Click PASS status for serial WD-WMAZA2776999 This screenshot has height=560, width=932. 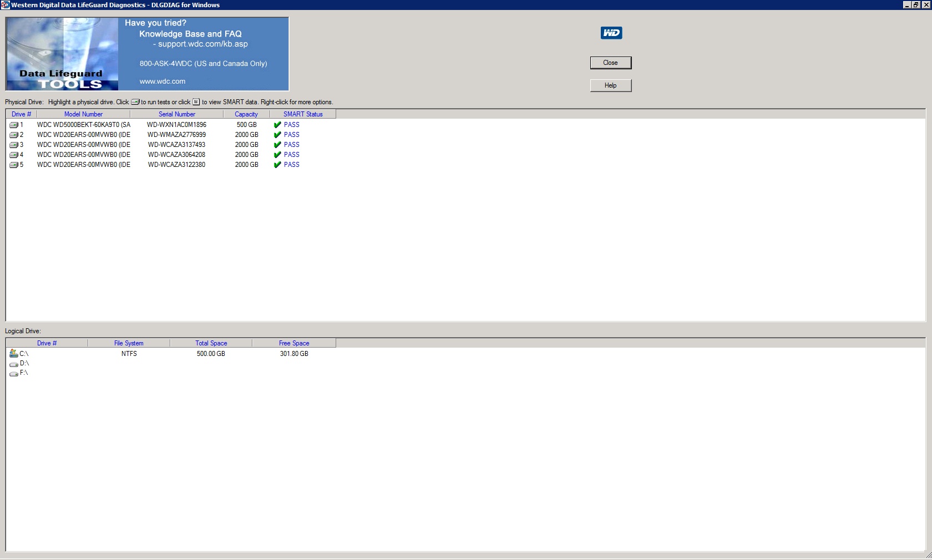coord(292,135)
